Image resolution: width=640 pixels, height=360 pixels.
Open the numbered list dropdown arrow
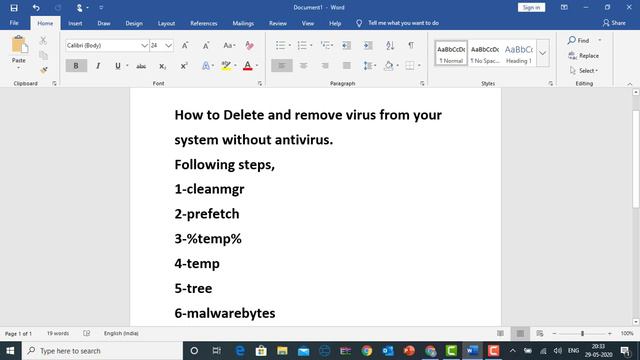pyautogui.click(x=311, y=45)
